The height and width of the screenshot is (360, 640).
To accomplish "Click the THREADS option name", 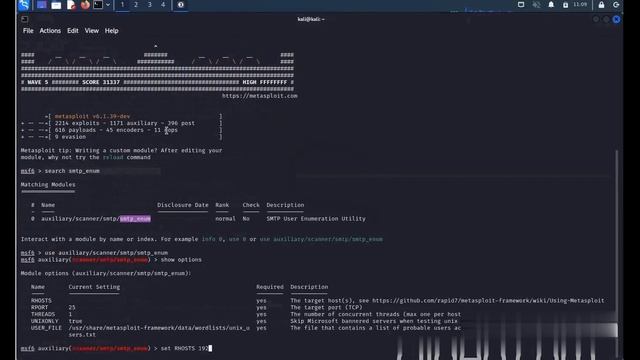I will [43, 314].
